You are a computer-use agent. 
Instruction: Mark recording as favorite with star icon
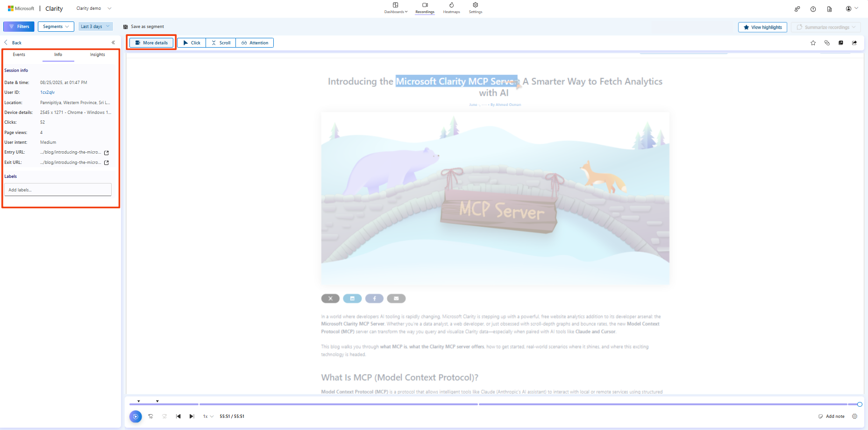[x=813, y=42]
